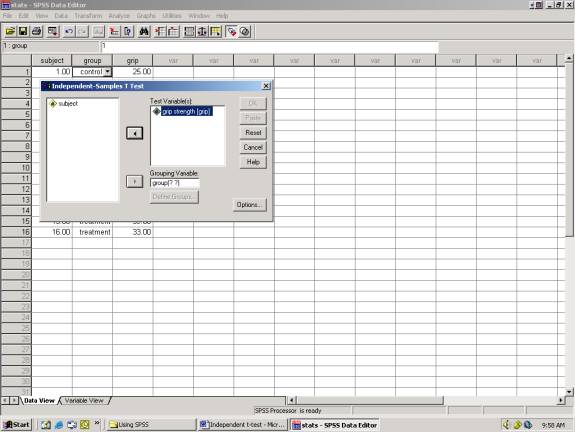This screenshot has height=432, width=575.
Task: Click the Print toolbar icon
Action: tap(36, 32)
